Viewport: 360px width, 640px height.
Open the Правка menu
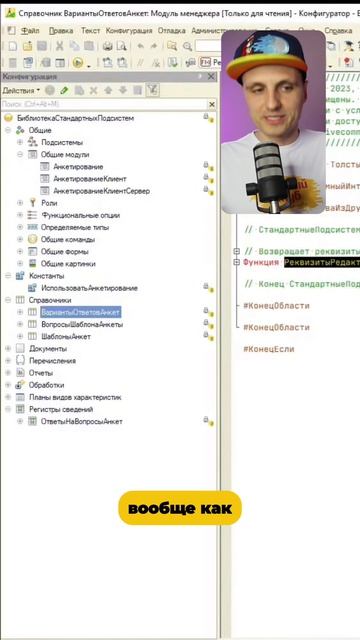[61, 31]
